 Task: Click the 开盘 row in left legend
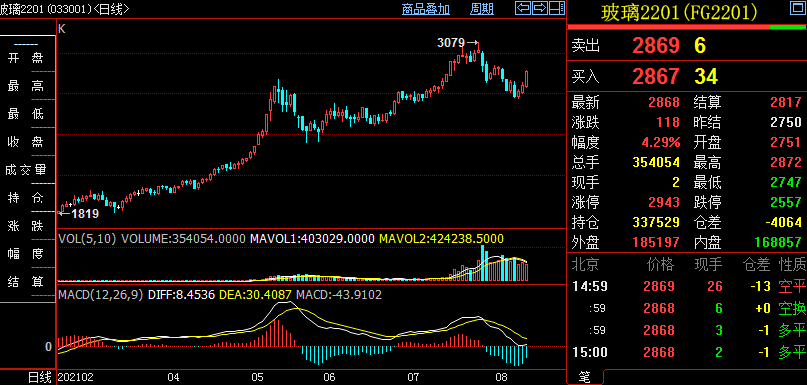click(x=26, y=58)
